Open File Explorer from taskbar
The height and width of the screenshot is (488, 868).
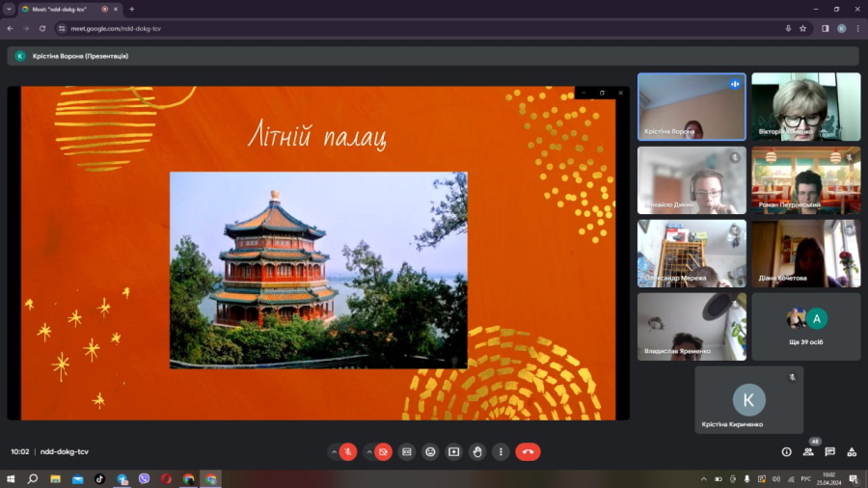click(55, 479)
